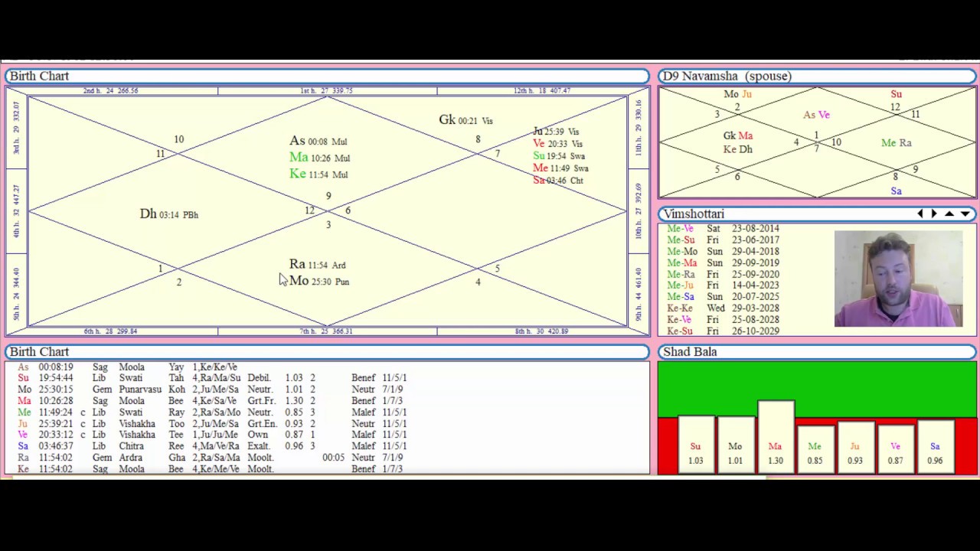Click the '1st h. 27 339.75' house label
The height and width of the screenshot is (551, 980).
(327, 90)
